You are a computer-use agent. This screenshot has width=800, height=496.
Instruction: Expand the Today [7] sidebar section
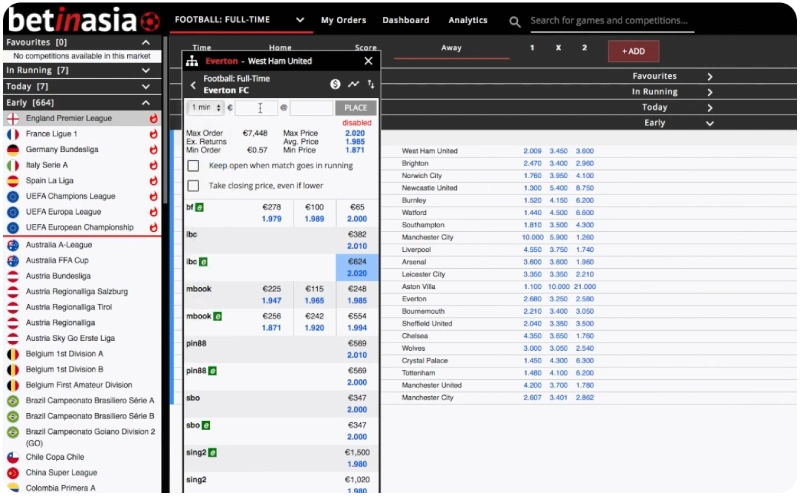pos(146,87)
